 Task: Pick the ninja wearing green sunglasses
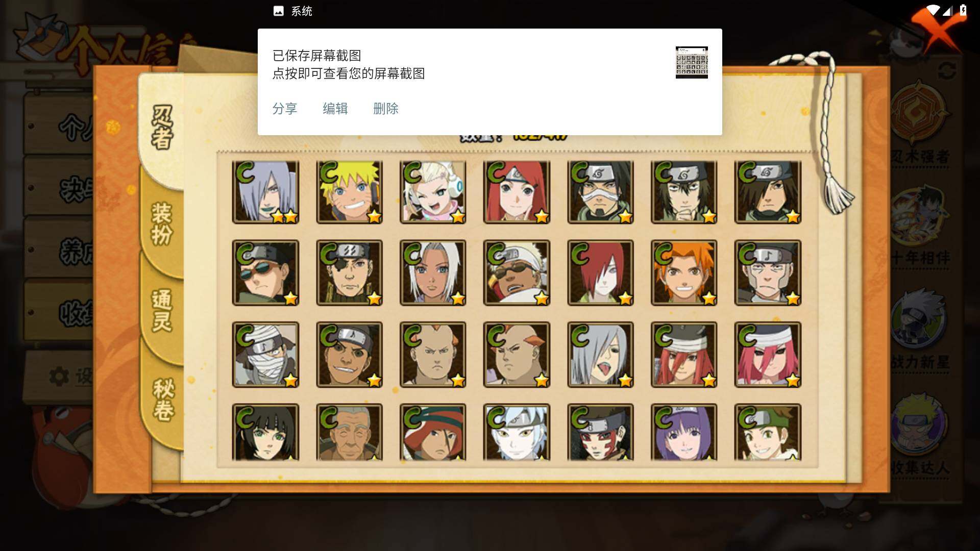tap(265, 273)
